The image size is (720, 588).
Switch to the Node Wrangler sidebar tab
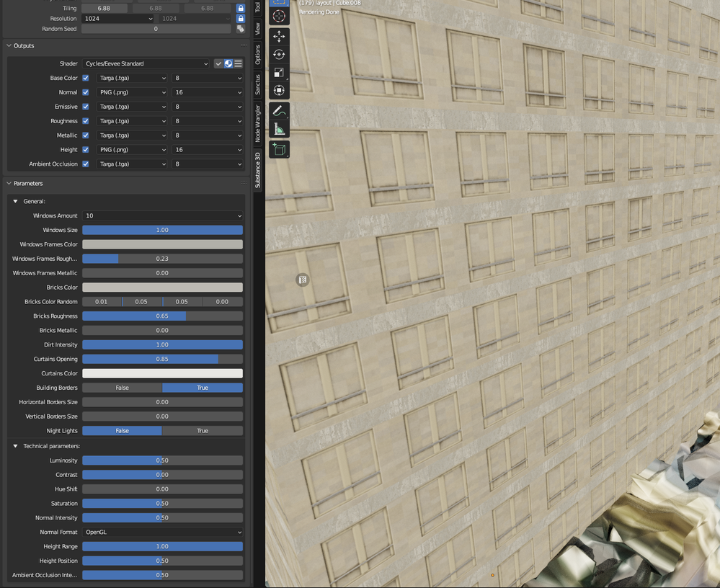click(257, 120)
